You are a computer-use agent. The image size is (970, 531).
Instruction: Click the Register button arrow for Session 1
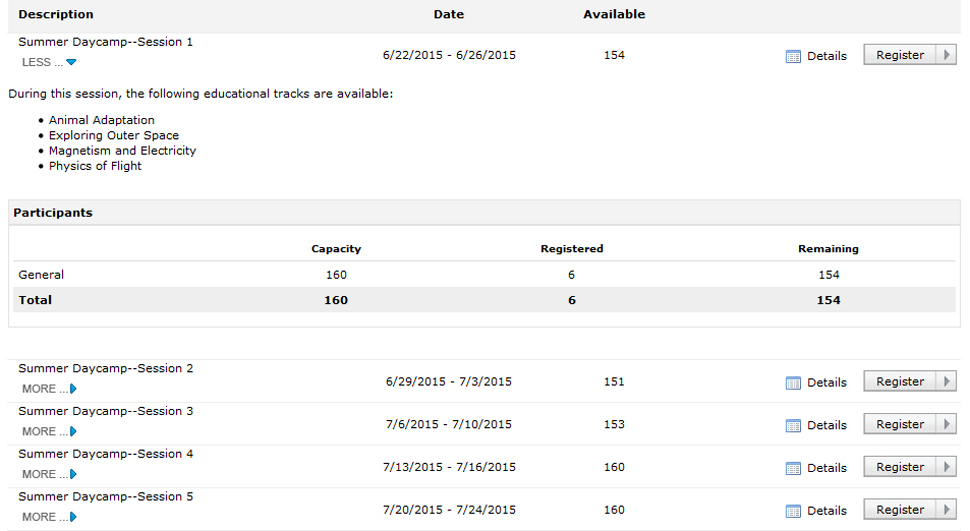click(x=946, y=56)
